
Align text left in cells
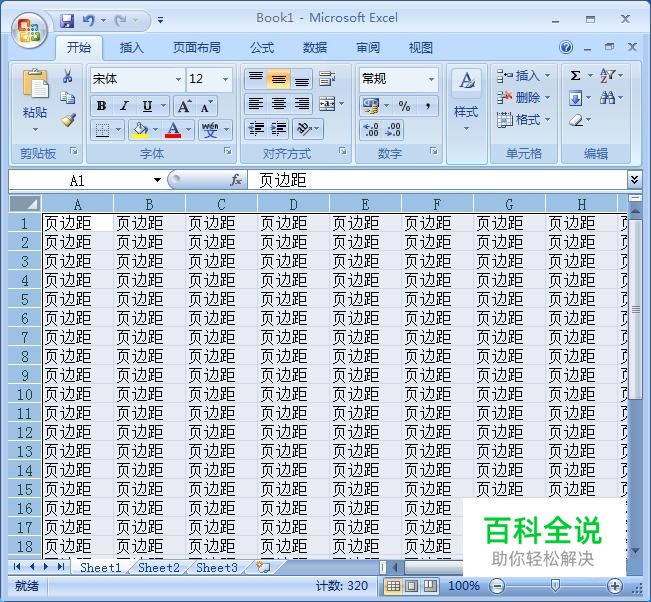click(x=256, y=104)
